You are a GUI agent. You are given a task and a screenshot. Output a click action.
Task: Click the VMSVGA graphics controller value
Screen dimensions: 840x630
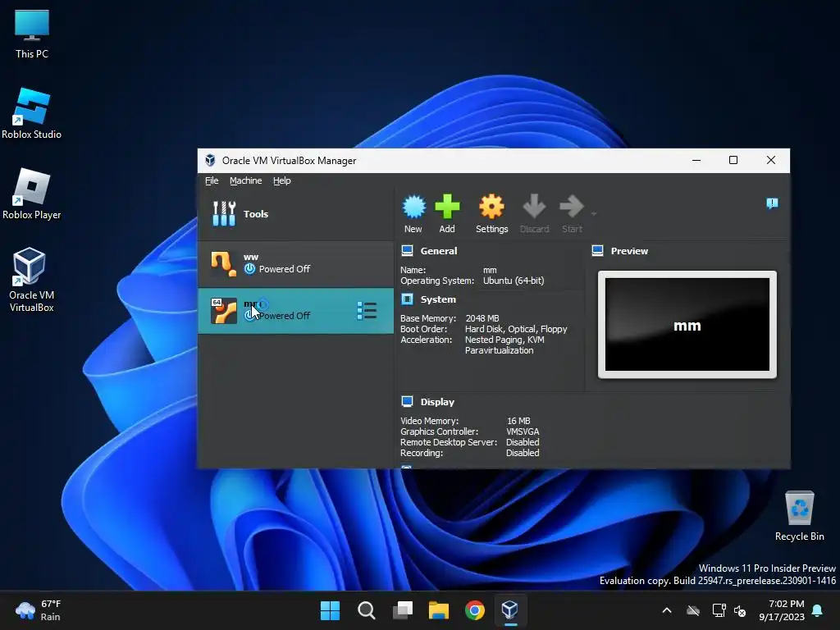pos(523,431)
